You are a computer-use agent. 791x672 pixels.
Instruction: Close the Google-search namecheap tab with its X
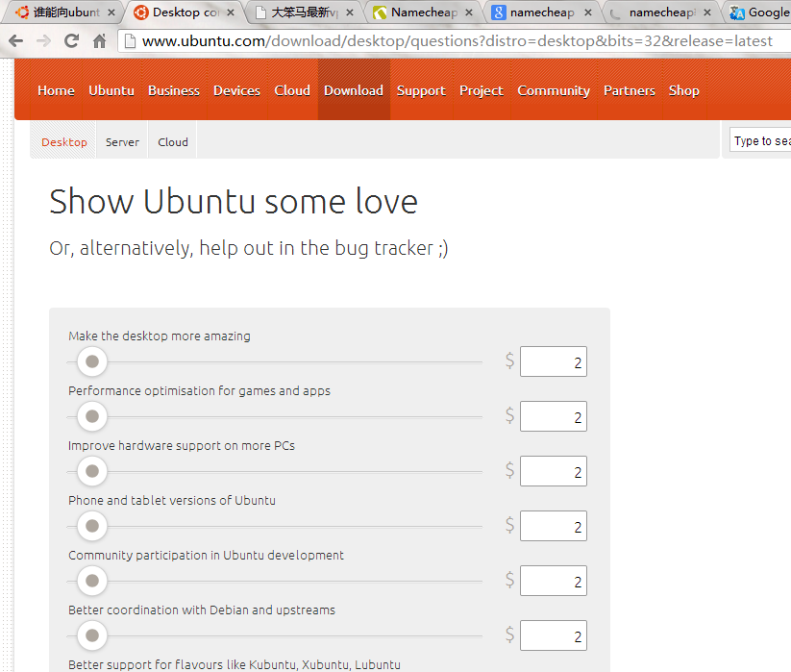click(587, 12)
